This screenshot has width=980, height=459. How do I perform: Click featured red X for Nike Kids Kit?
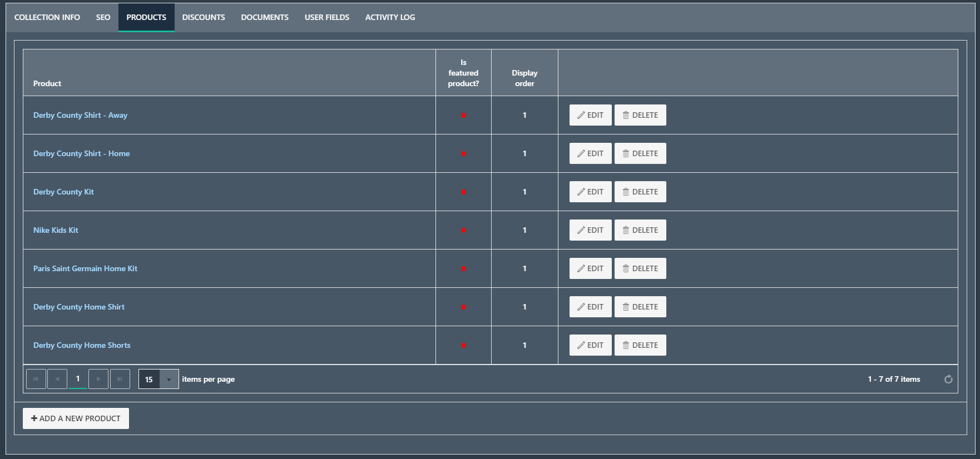click(x=463, y=231)
